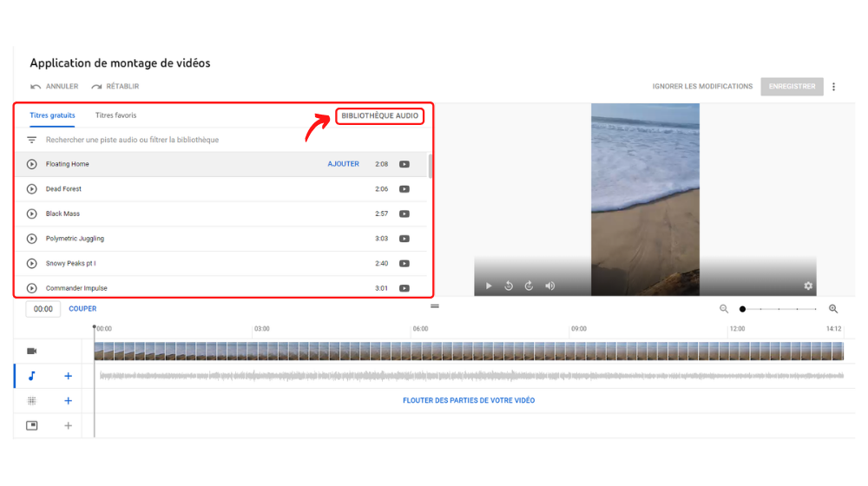Click the audio list scrollbar
The width and height of the screenshot is (868, 486).
point(431,166)
